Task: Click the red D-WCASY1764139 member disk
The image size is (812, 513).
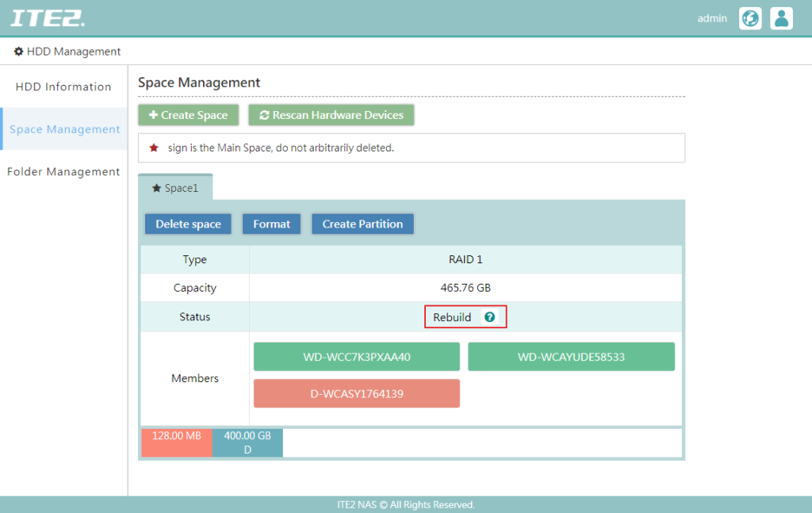Action: coord(356,393)
